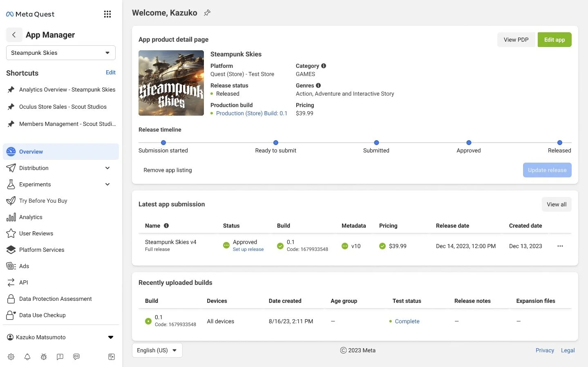This screenshot has width=588, height=367.
Task: Click the info icon next to Name column
Action: [166, 226]
